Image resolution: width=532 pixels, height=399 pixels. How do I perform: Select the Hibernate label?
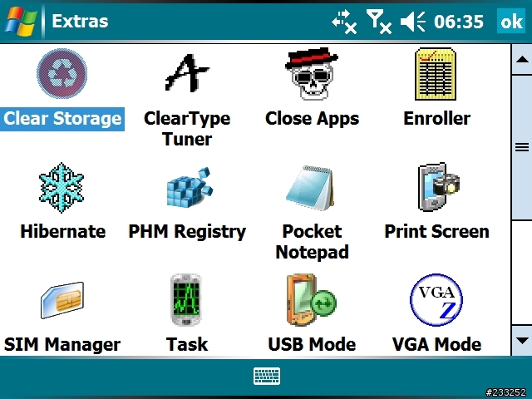click(63, 232)
